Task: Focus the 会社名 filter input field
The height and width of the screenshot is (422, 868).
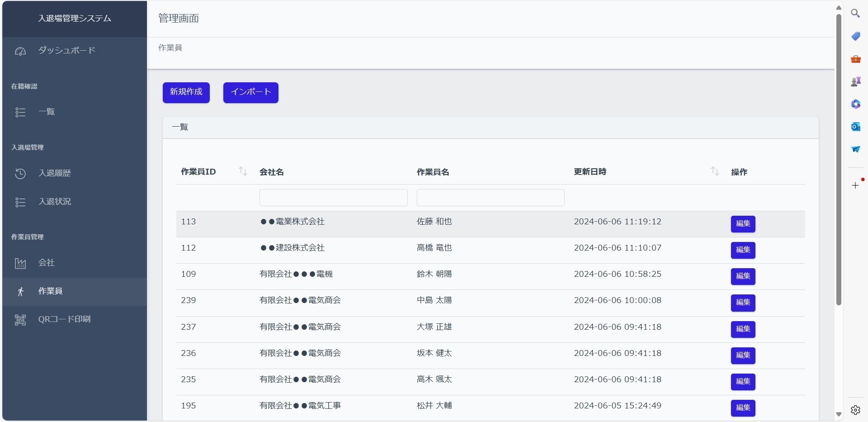Action: 334,198
